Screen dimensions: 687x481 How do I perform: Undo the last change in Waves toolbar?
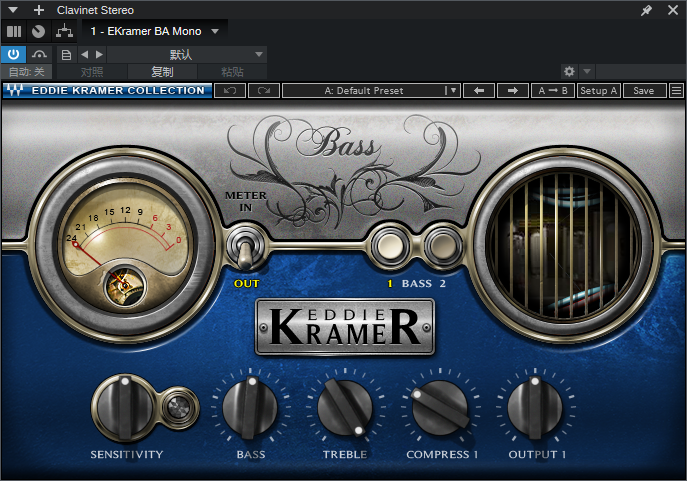(230, 91)
